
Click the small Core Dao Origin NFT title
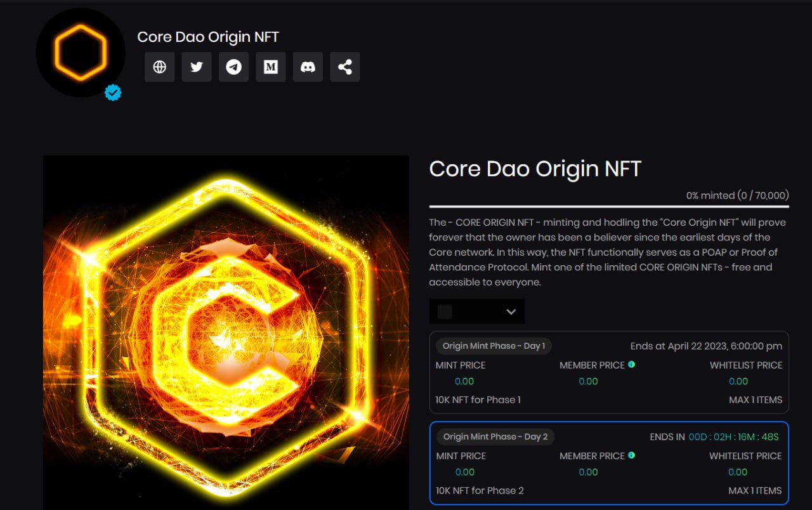(207, 37)
